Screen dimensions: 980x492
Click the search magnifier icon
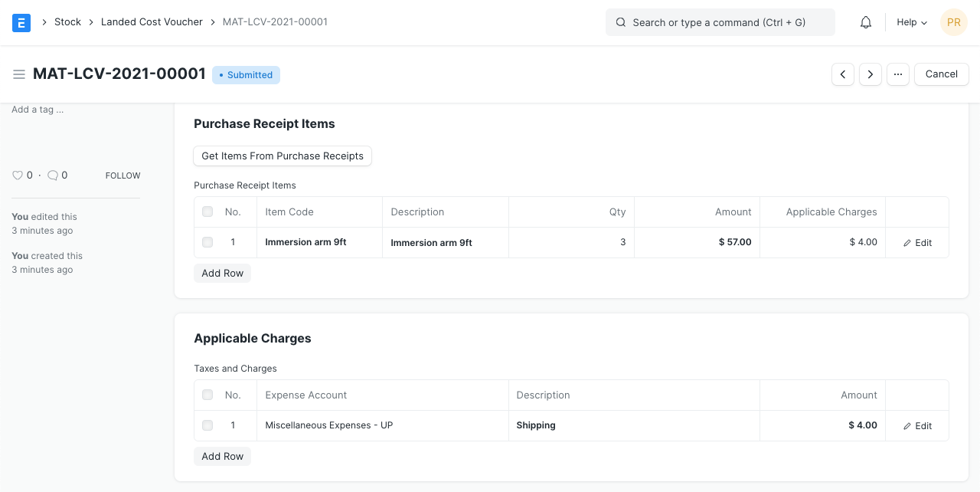pyautogui.click(x=621, y=22)
